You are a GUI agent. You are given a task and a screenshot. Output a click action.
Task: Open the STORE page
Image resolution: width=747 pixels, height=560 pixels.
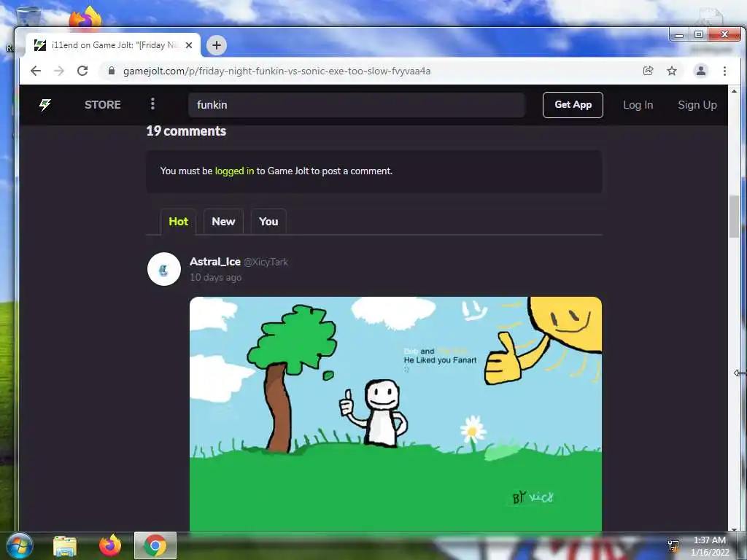coord(102,105)
